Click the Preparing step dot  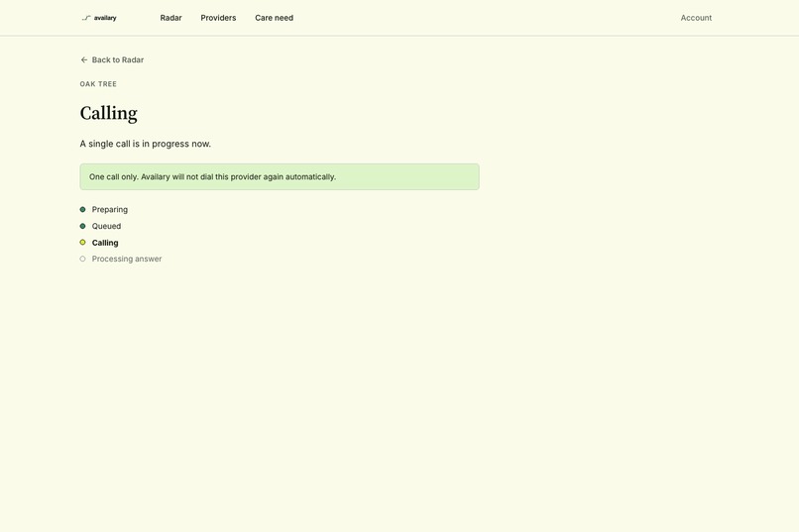(82, 209)
